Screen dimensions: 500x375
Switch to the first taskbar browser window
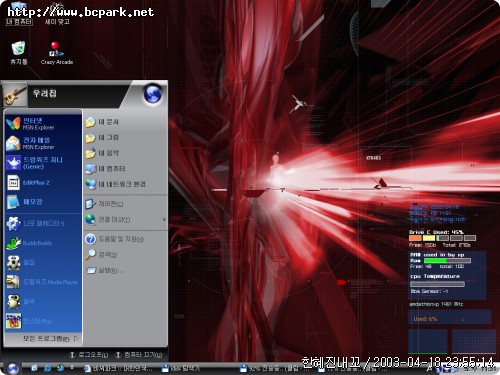118,368
